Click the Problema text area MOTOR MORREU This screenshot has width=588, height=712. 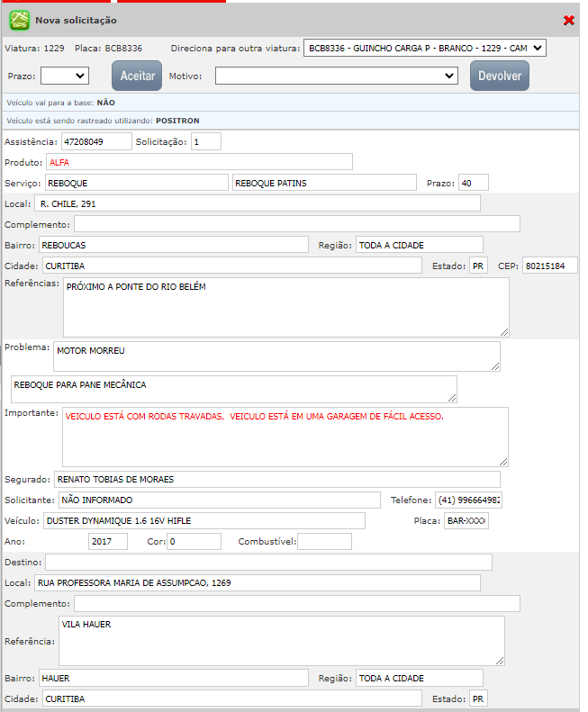pos(276,356)
